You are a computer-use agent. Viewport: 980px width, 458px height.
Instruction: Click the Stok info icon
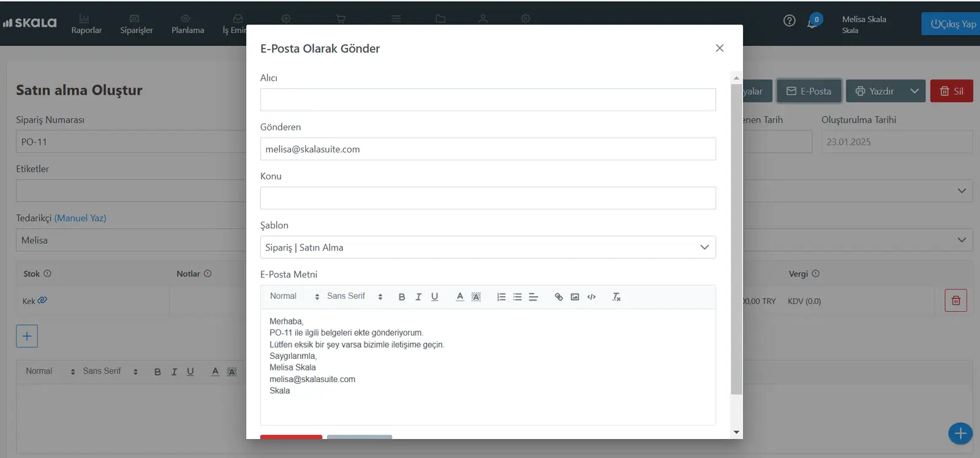(x=47, y=274)
